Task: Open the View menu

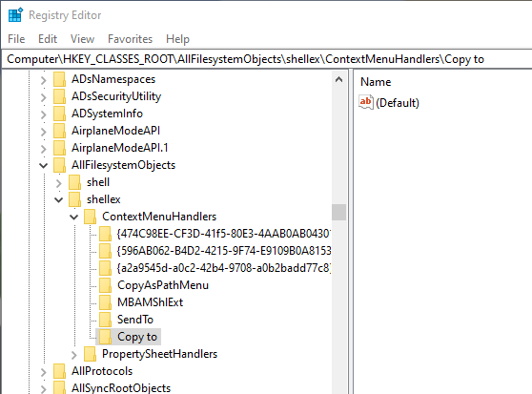Action: coord(82,39)
